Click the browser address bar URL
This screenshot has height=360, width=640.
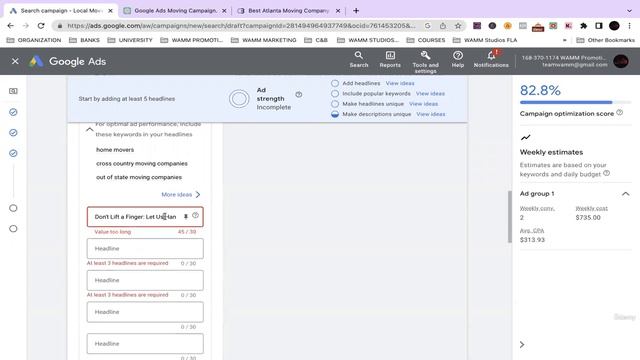pos(241,26)
